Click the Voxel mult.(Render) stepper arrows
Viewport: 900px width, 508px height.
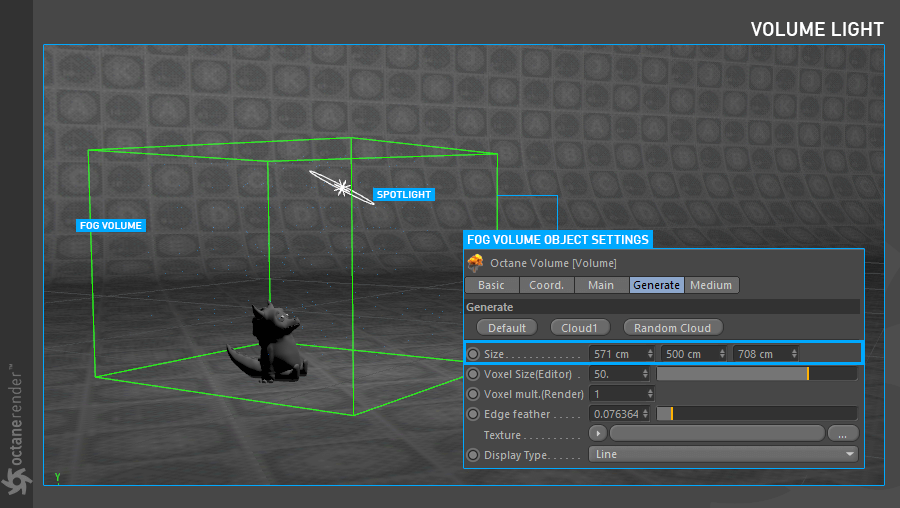point(650,394)
